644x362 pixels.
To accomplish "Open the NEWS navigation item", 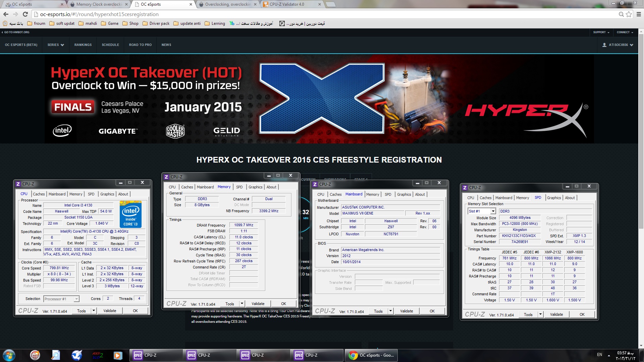I will (166, 45).
